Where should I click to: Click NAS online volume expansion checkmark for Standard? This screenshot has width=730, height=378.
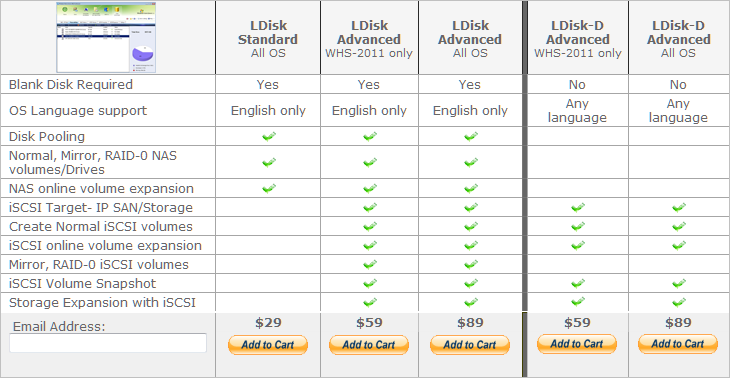tap(269, 188)
